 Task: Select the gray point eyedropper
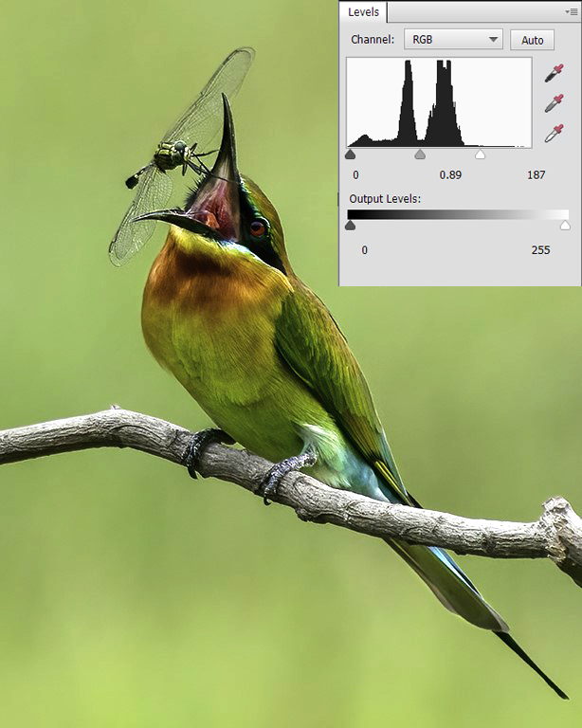pos(554,103)
